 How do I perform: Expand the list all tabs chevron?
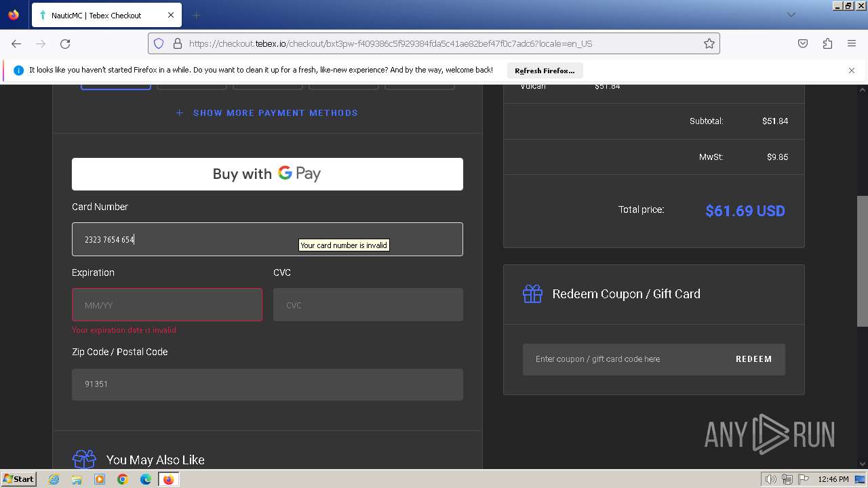[791, 15]
